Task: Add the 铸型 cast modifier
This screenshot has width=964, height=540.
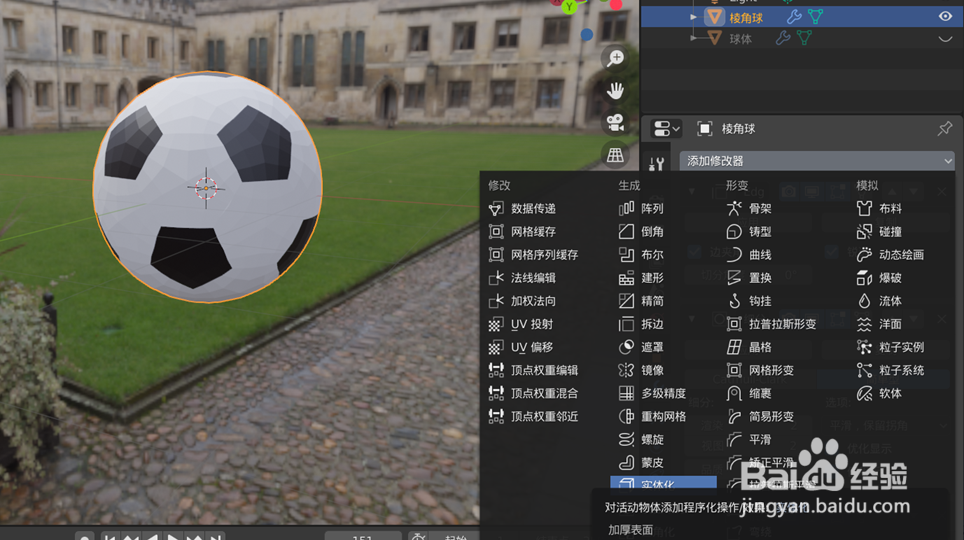Action: point(749,232)
